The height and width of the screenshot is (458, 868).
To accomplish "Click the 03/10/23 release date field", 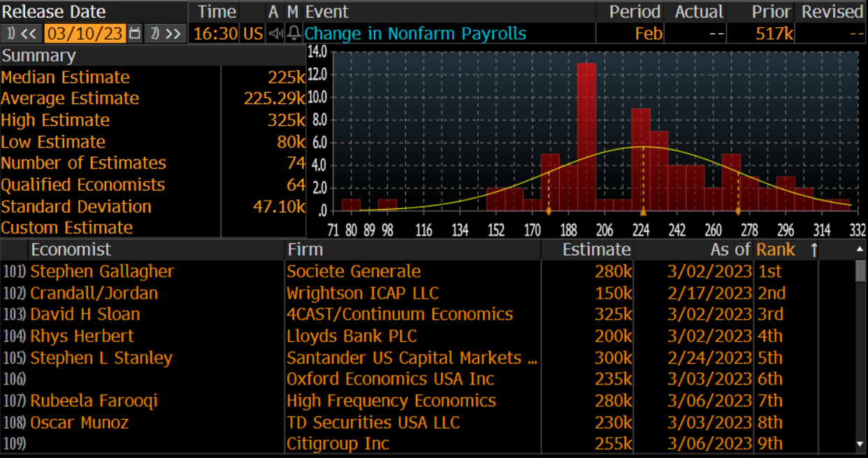I will coord(85,34).
